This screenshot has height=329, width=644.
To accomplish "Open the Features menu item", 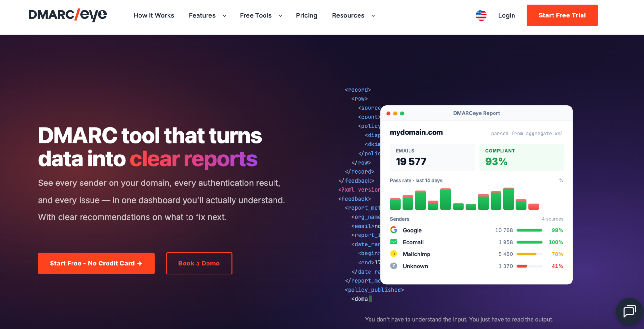I will pos(202,15).
